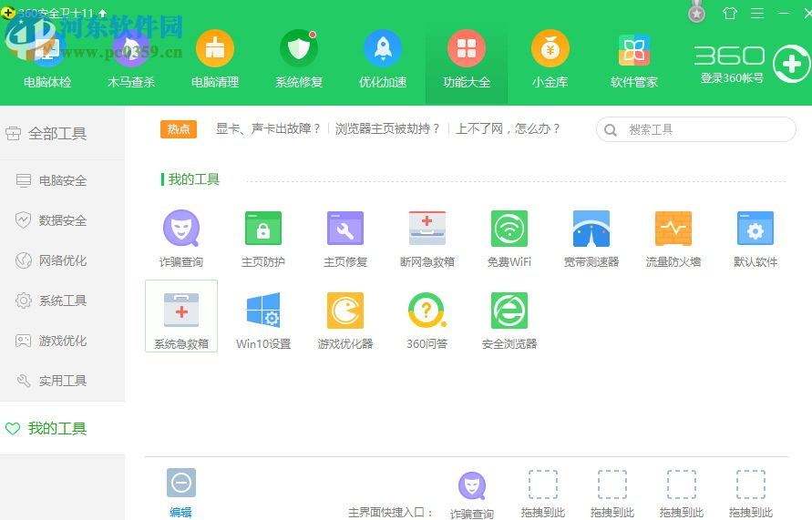
Task: Open 系统工具 category in the sidebar
Action: [62, 301]
